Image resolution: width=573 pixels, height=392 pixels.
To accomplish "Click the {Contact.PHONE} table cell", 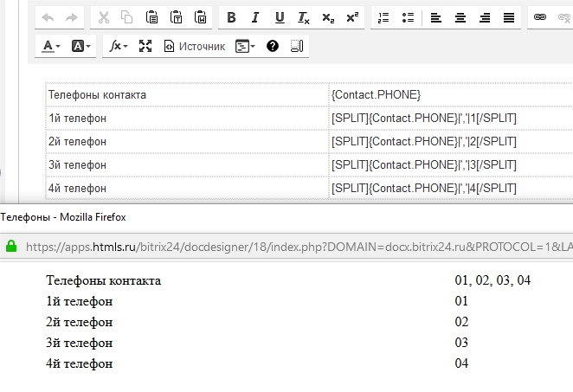I will click(376, 94).
